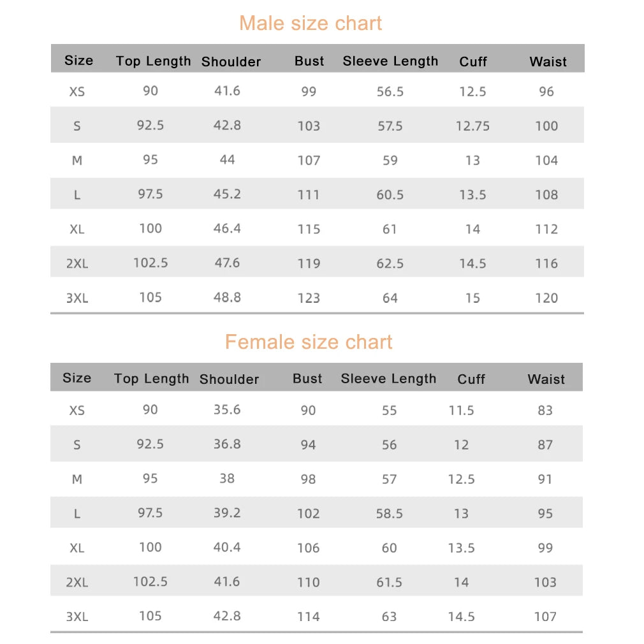This screenshot has height=644, width=644.
Task: Click the Female size chart title
Action: pyautogui.click(x=309, y=342)
